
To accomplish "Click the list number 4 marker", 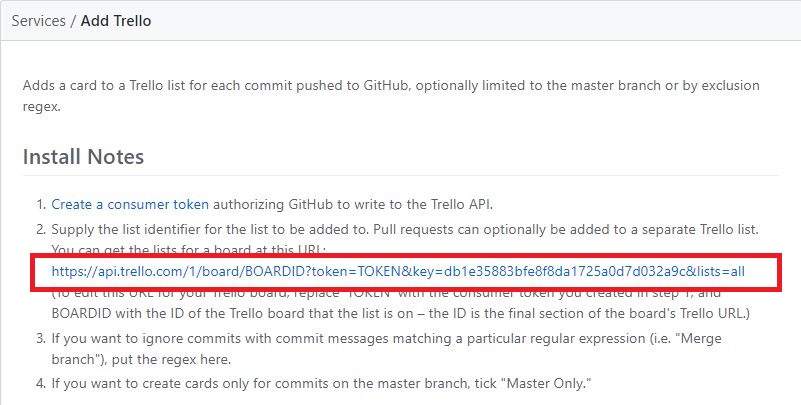I will pos(41,383).
